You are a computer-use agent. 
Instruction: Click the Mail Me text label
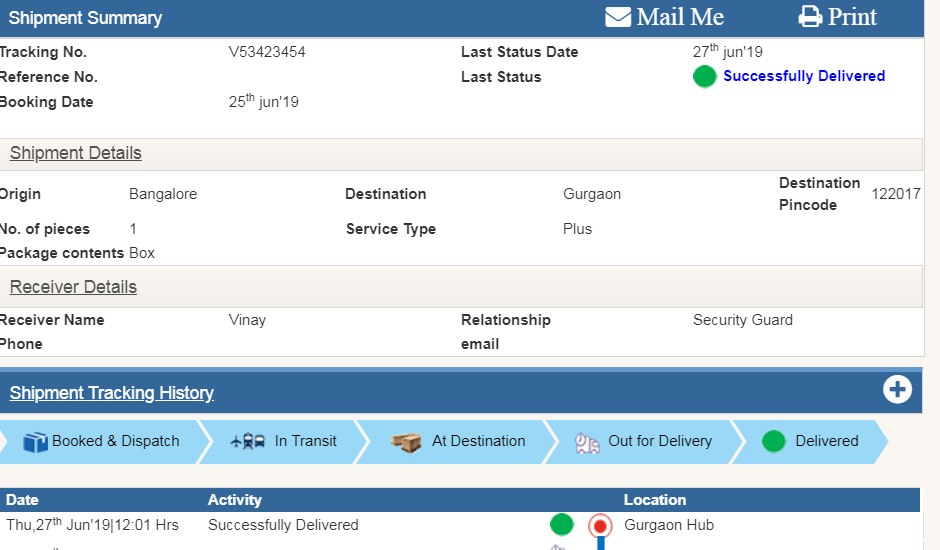tap(680, 17)
